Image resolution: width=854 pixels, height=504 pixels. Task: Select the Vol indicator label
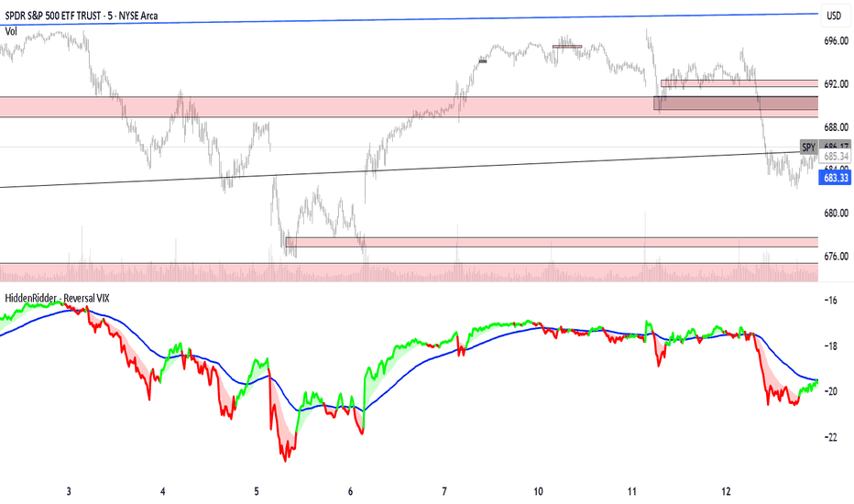coord(11,31)
